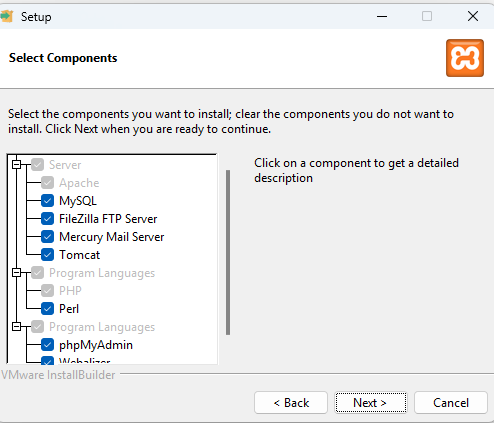Collapse the Server tree group
Image resolution: width=494 pixels, height=423 pixels.
click(x=16, y=164)
